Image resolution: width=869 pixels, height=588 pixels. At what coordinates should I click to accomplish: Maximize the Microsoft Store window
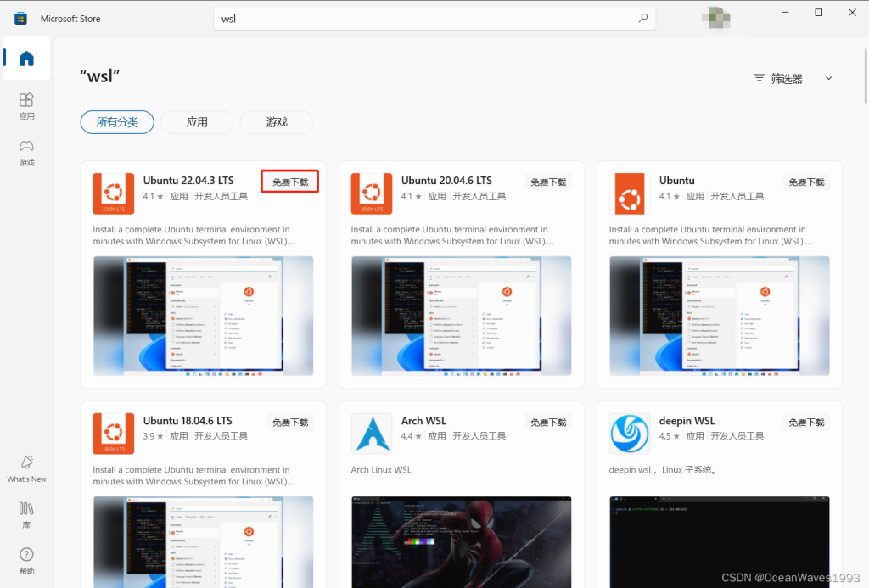point(819,12)
